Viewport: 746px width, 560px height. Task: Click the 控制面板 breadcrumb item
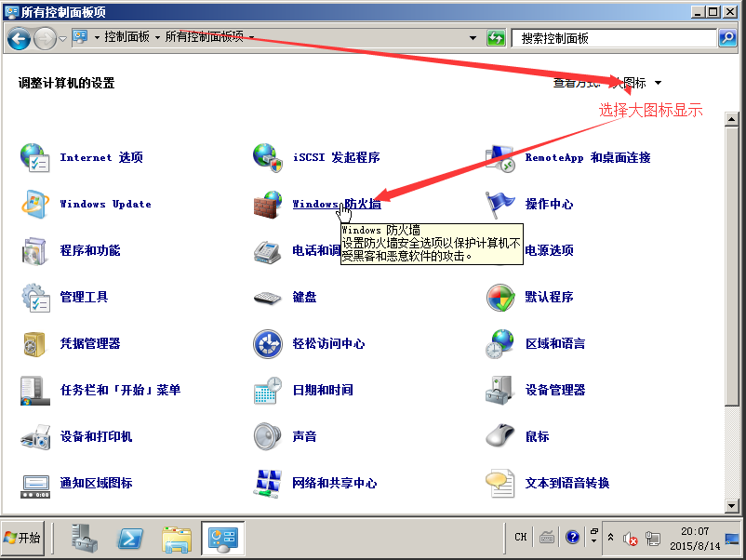point(127,36)
